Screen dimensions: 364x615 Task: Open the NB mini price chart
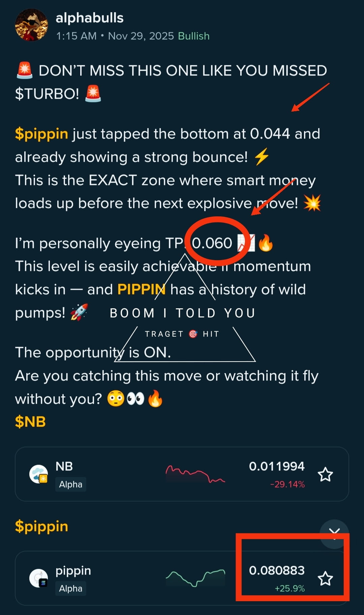point(195,474)
